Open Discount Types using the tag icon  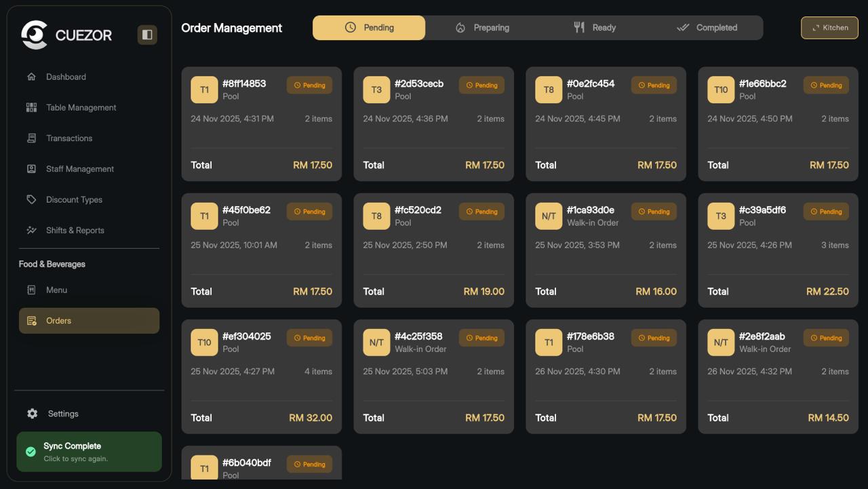(x=32, y=199)
